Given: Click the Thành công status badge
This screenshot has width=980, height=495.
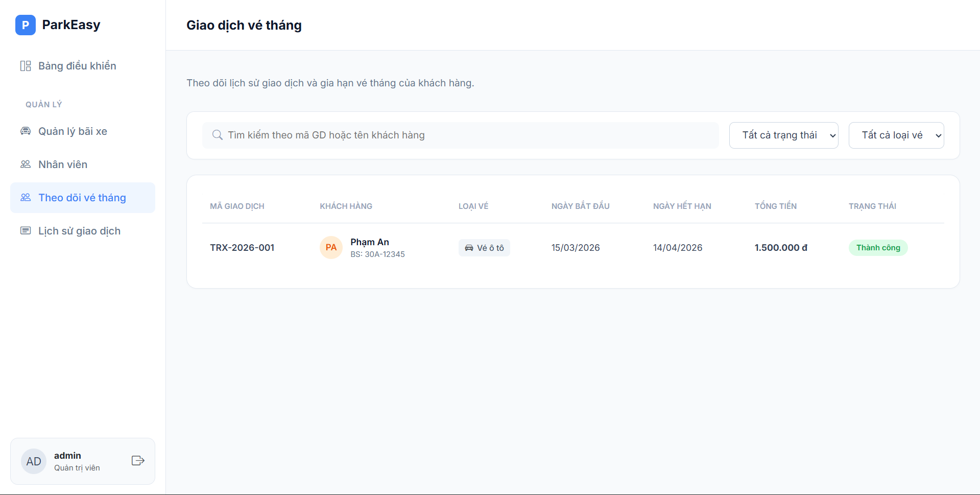Looking at the screenshot, I should (x=878, y=248).
